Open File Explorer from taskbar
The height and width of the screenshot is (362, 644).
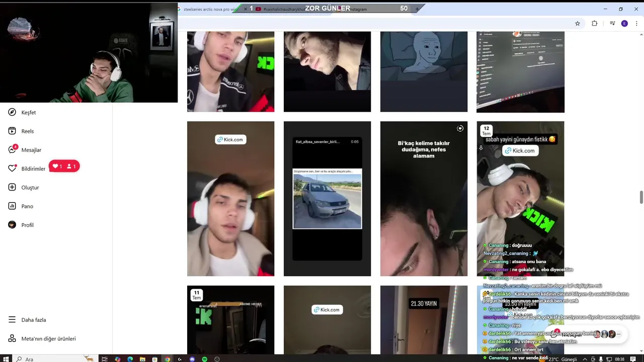142,359
